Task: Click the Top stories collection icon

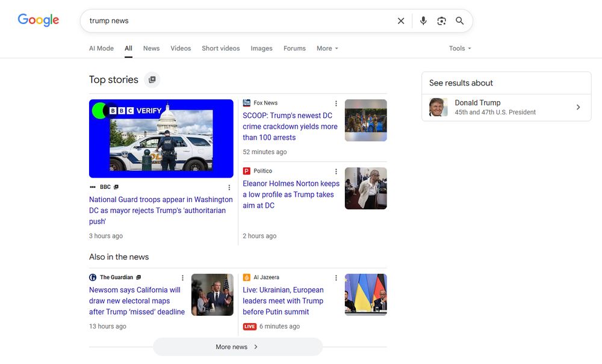Action: click(x=152, y=79)
